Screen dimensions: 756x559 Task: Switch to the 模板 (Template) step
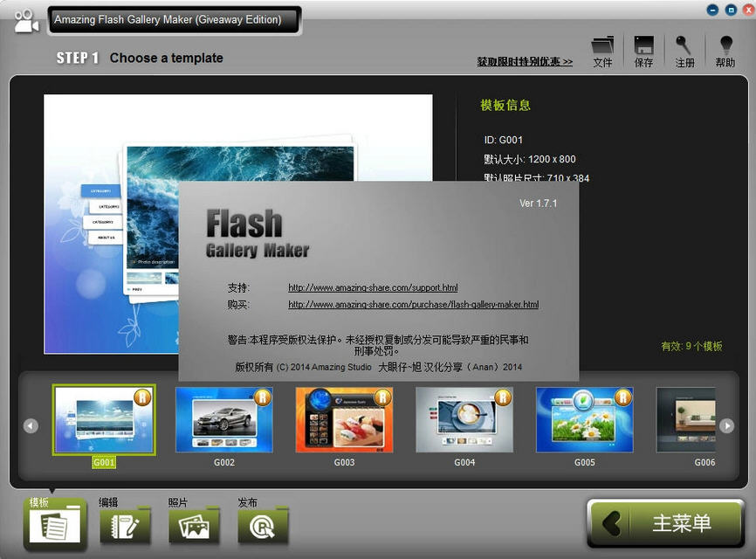click(x=55, y=524)
